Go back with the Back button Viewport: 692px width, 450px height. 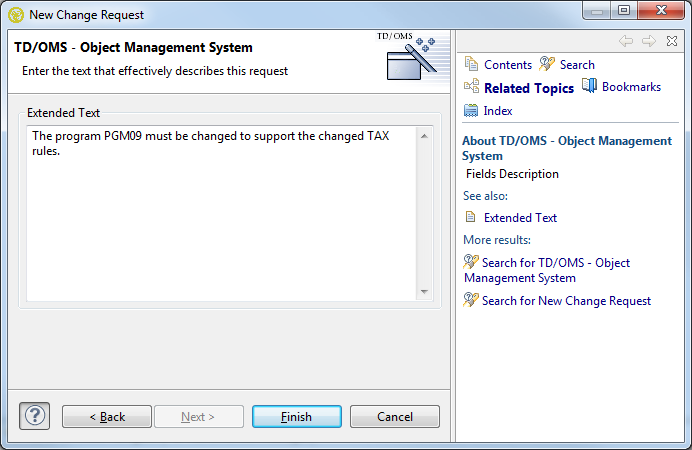[107, 417]
